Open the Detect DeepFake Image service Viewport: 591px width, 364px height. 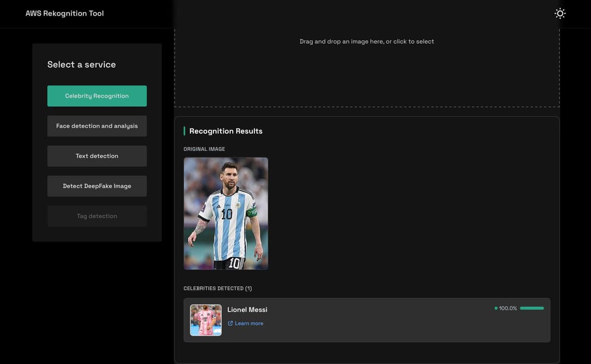point(97,186)
